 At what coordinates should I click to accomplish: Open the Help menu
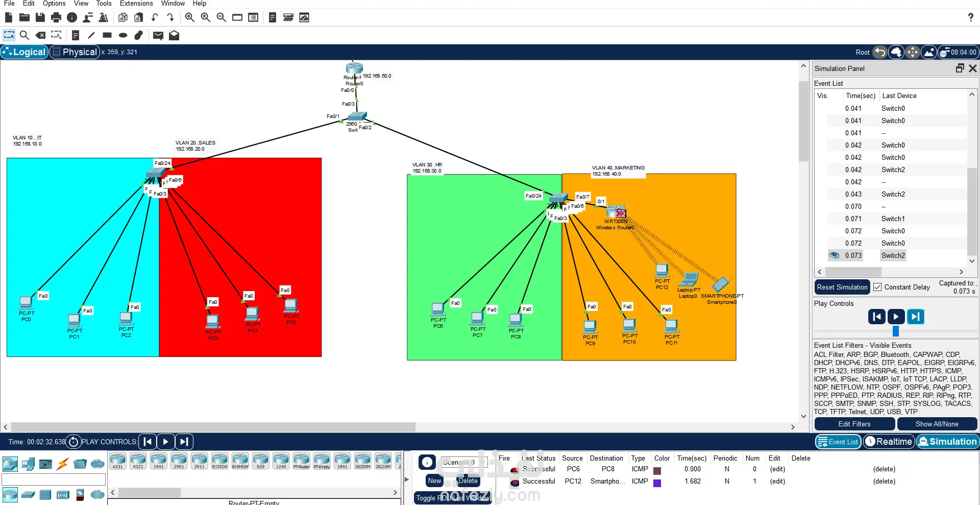[200, 4]
